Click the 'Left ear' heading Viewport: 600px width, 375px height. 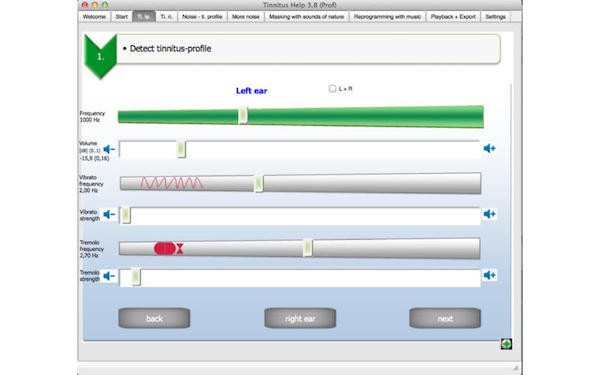pos(251,91)
